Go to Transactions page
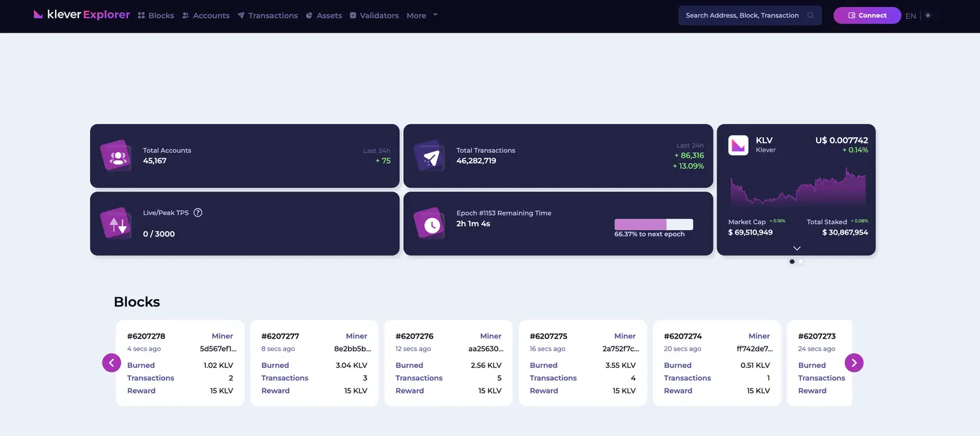This screenshot has width=980, height=436. click(267, 15)
